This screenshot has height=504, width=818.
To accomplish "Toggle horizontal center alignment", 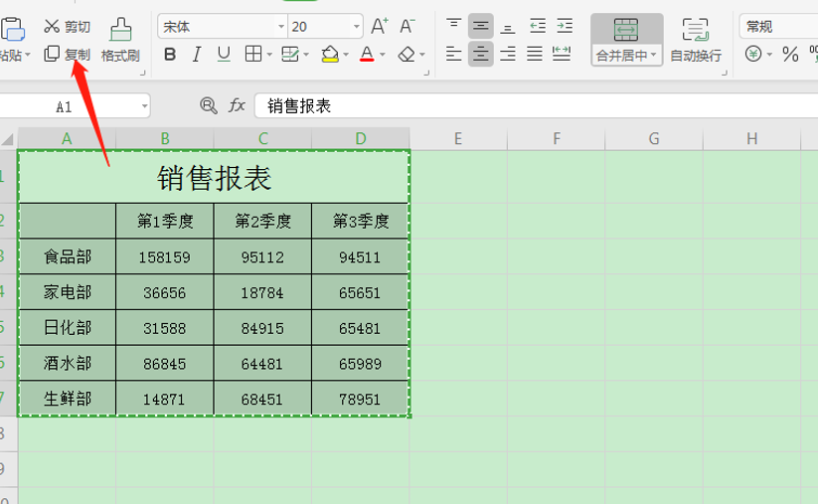I will click(x=480, y=54).
